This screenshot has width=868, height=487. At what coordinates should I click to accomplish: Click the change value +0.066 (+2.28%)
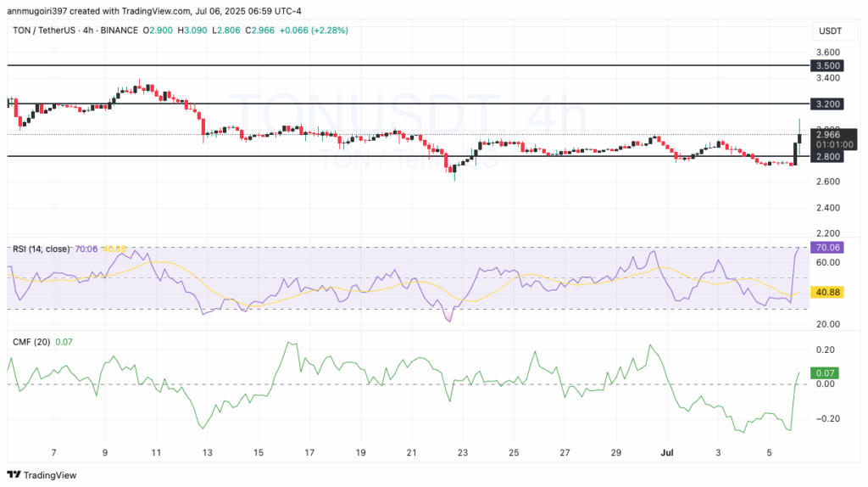pos(314,31)
